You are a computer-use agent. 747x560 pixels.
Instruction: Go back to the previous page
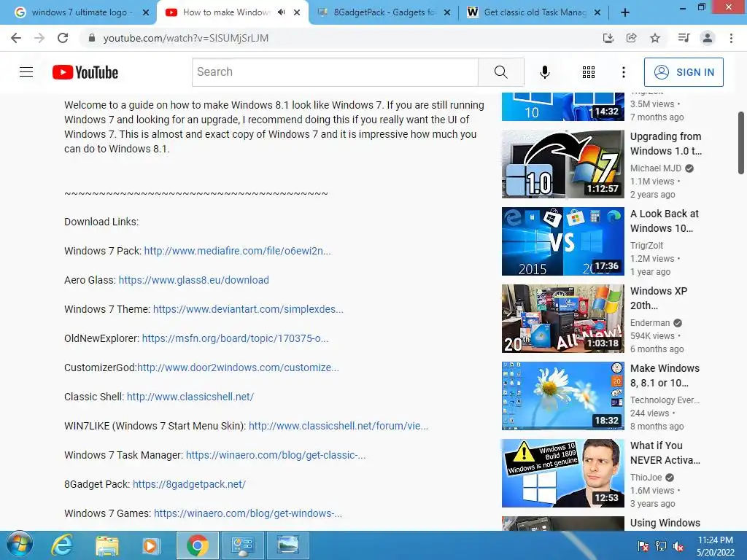pos(16,38)
